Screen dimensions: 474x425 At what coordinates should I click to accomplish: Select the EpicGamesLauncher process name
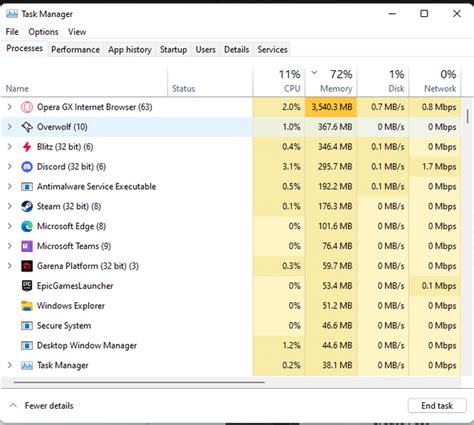(x=75, y=286)
